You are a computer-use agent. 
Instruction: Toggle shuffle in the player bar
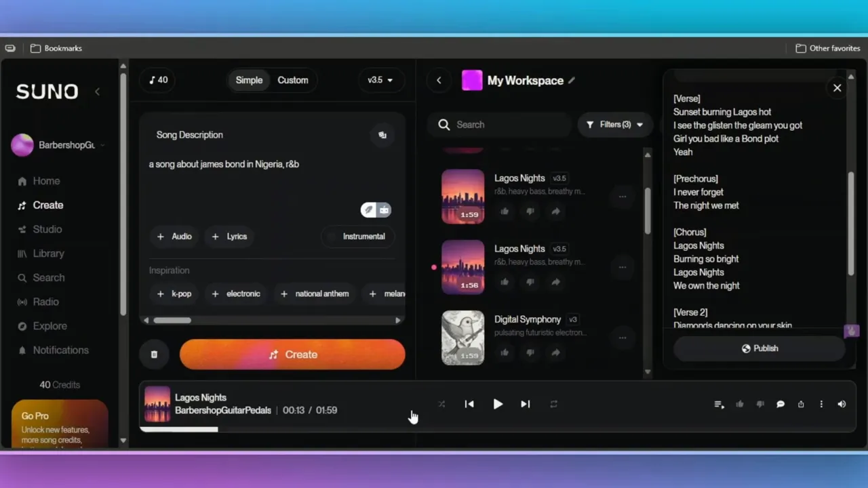click(x=441, y=404)
